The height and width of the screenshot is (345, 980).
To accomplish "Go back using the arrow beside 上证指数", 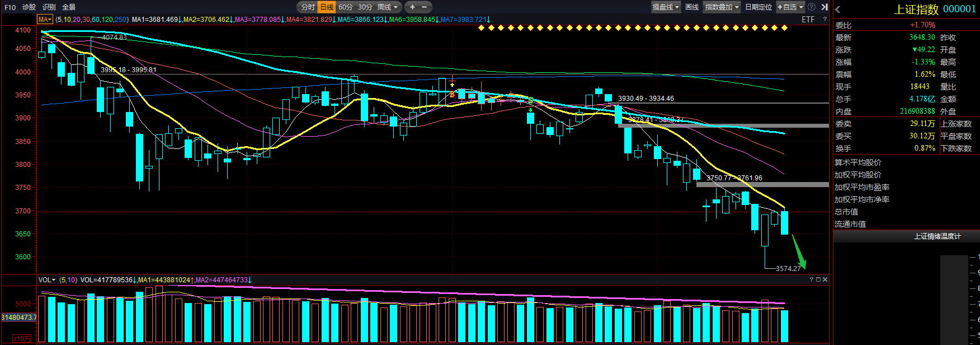I will click(838, 10).
